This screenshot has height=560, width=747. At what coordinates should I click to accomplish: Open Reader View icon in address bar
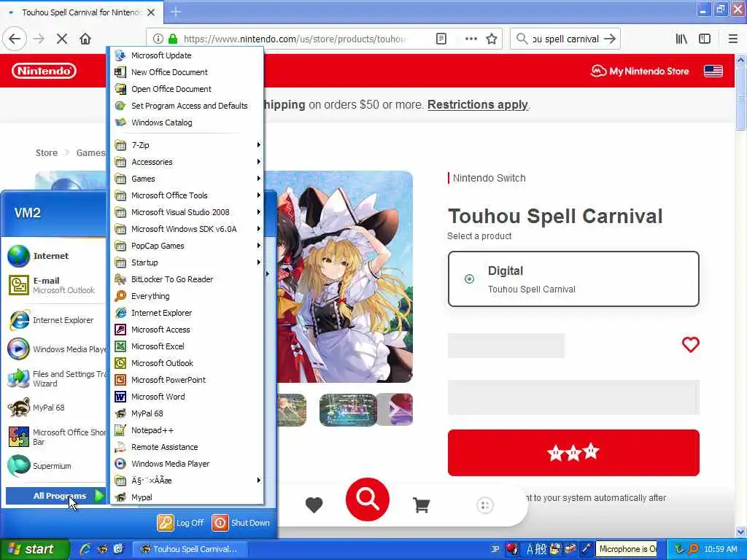[x=441, y=39]
